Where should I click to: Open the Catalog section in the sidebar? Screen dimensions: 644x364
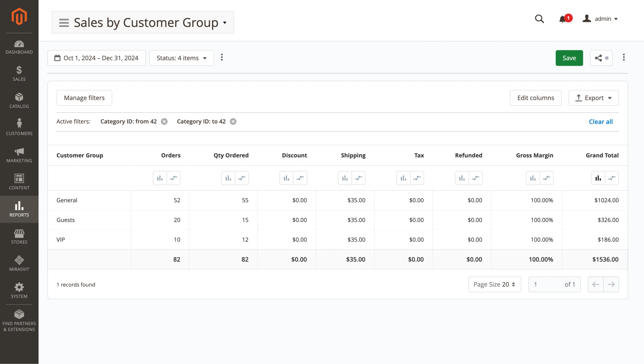(x=19, y=100)
